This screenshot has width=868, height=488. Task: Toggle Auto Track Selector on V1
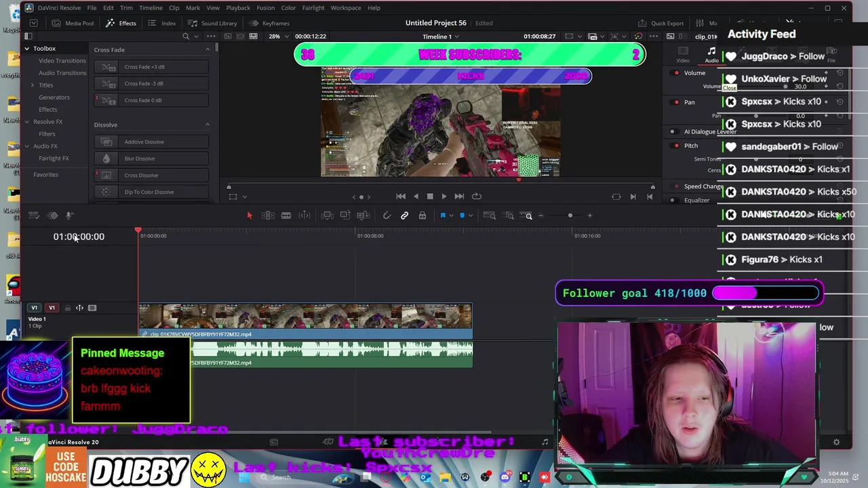79,308
